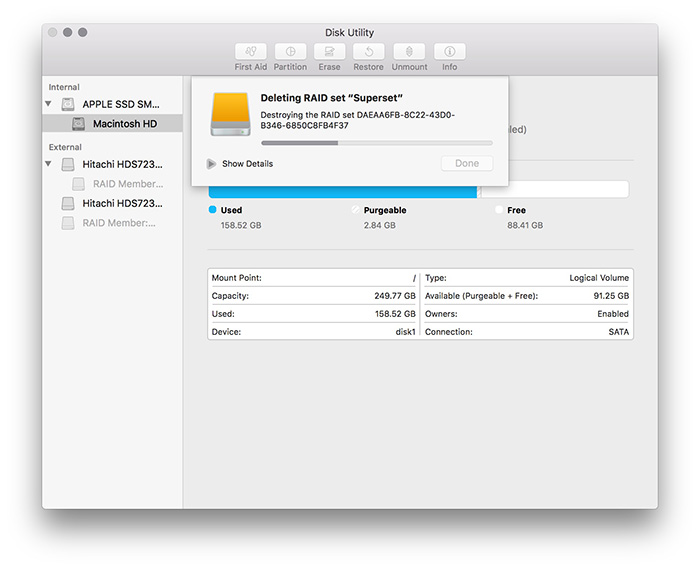Click the Erase toolbar icon
The width and height of the screenshot is (700, 569).
(329, 52)
